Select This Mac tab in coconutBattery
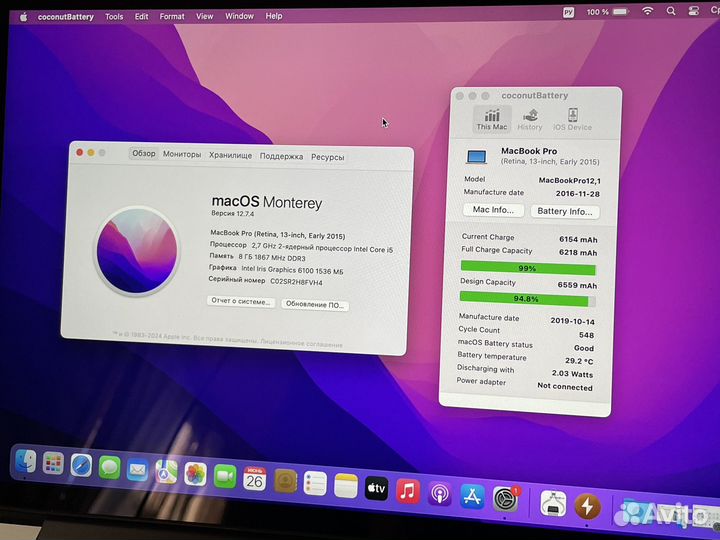 (492, 119)
